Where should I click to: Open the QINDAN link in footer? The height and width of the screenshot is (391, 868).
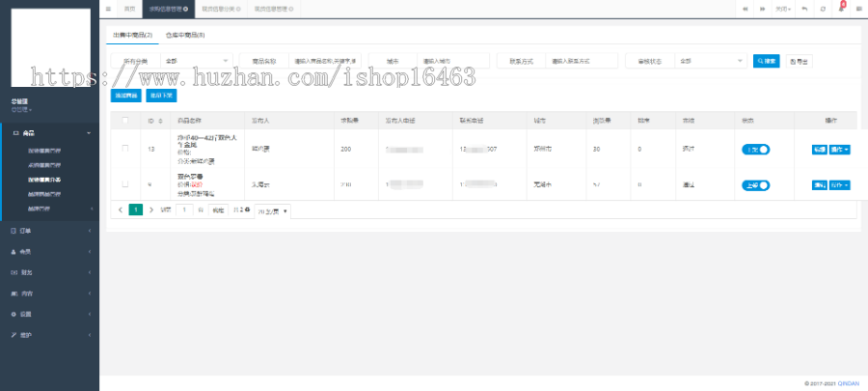pyautogui.click(x=848, y=383)
